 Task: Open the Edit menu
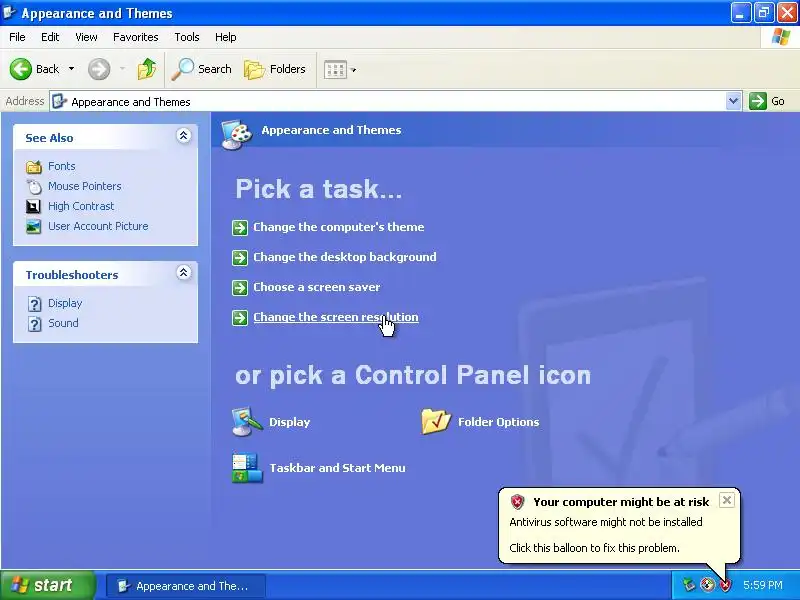[x=50, y=37]
